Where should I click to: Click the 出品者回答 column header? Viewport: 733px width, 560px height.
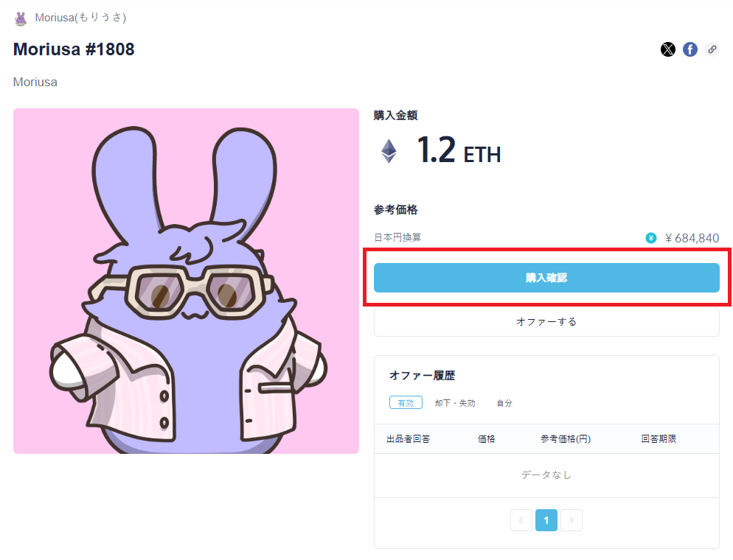(409, 439)
